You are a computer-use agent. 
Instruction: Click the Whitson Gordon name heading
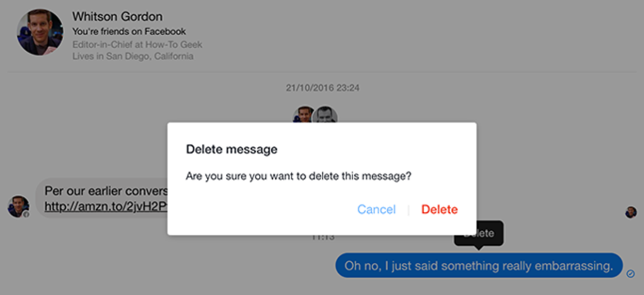click(x=117, y=17)
